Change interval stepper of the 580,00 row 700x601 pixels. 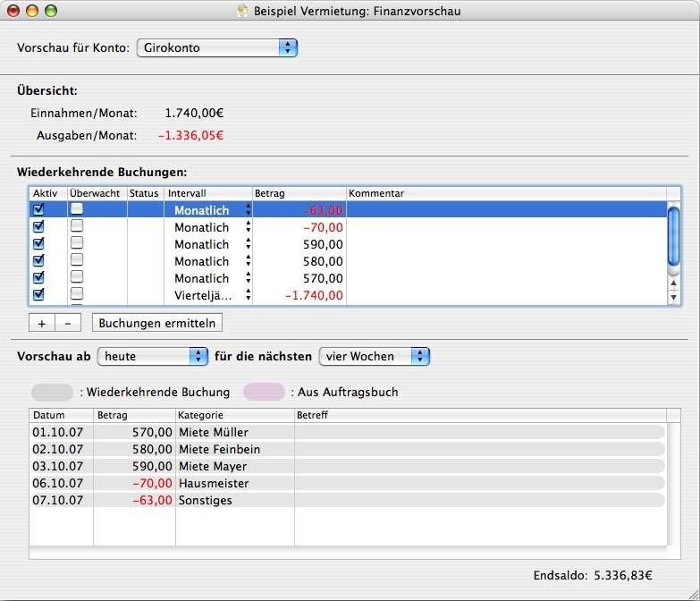pos(248,261)
